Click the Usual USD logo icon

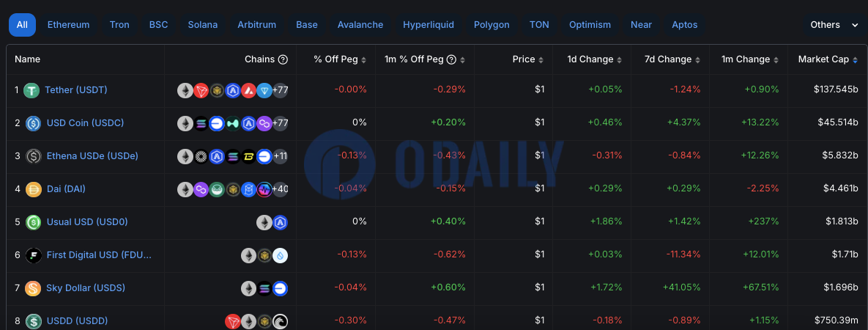click(x=33, y=222)
